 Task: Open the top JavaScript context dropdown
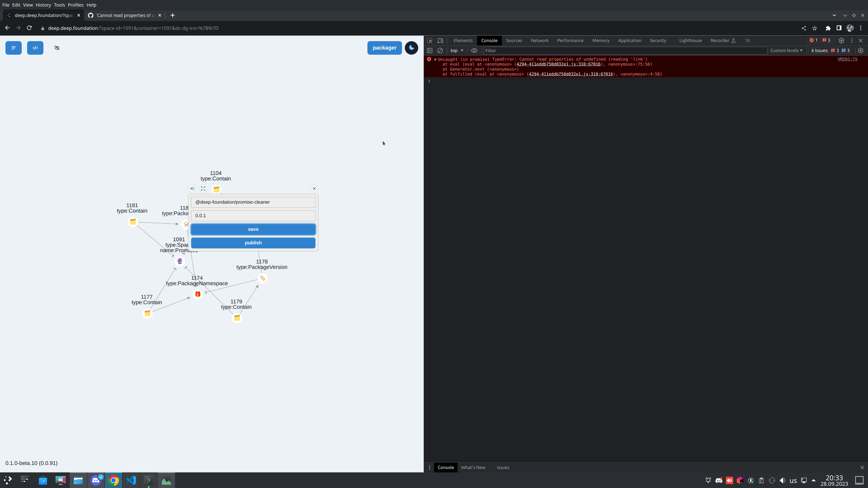456,50
